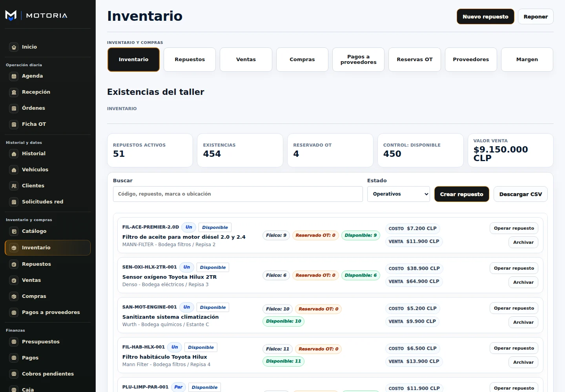Click the Agenda calendar icon
The image size is (565, 392).
click(x=14, y=76)
